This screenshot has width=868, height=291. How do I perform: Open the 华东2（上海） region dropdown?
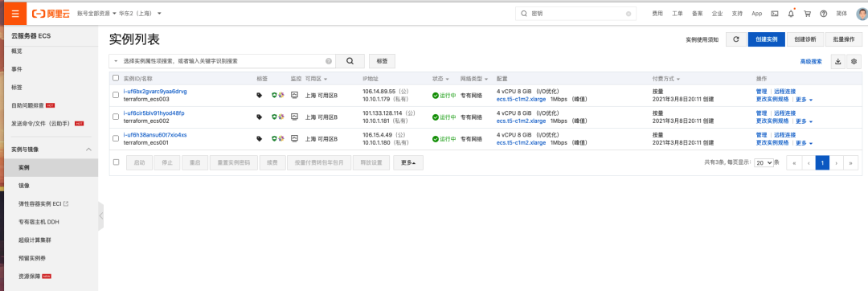(140, 14)
